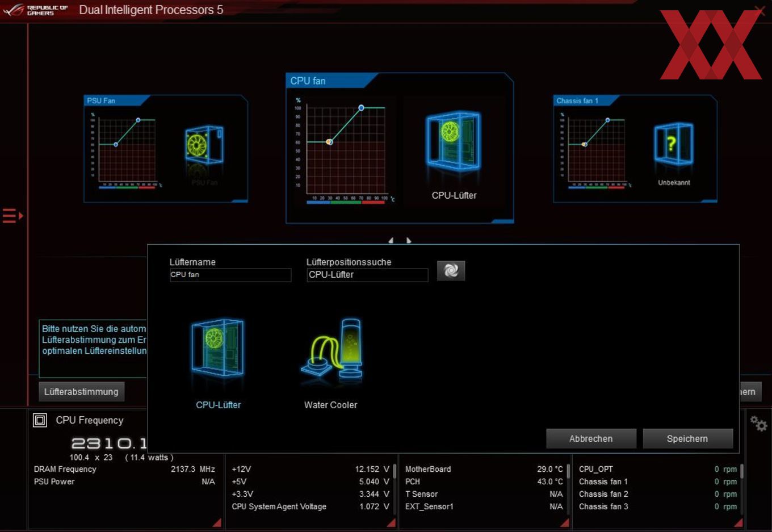Click the Abbrechen button
The width and height of the screenshot is (772, 532).
tap(591, 439)
